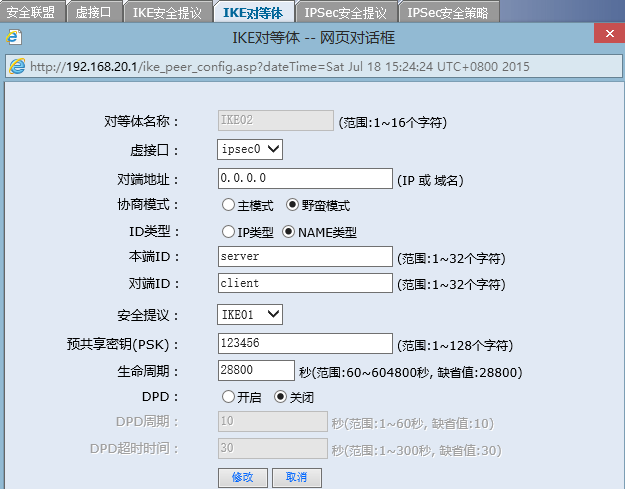The width and height of the screenshot is (625, 489).
Task: Choose the IP类型 ID type
Action: point(229,232)
